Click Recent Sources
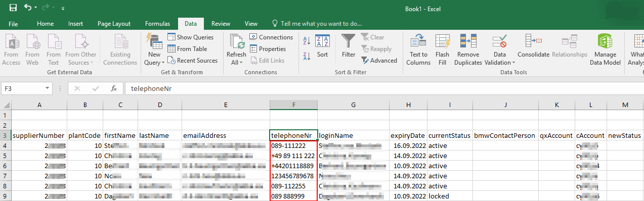Image resolution: width=644 pixels, height=201 pixels. (x=193, y=61)
